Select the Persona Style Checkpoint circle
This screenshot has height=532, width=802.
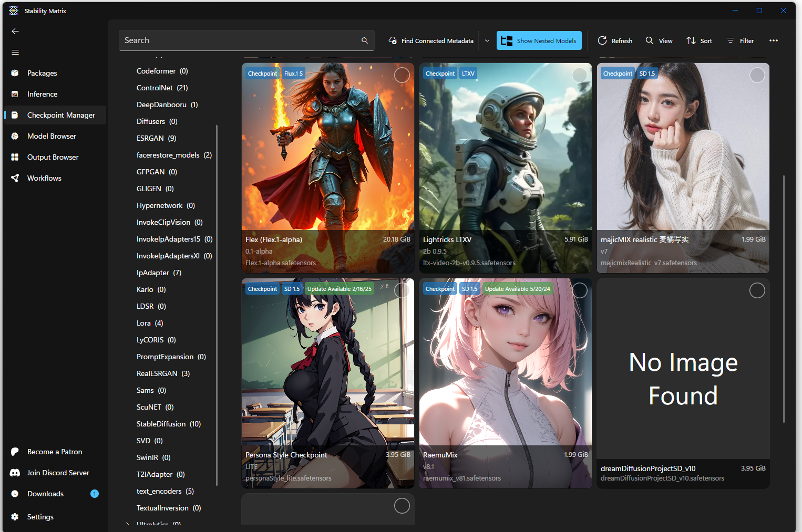(402, 290)
